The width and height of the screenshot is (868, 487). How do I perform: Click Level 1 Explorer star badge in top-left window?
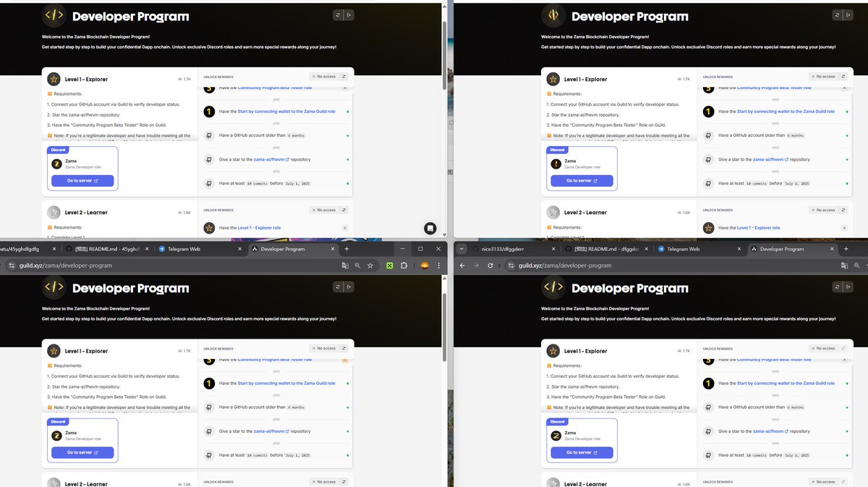click(54, 79)
